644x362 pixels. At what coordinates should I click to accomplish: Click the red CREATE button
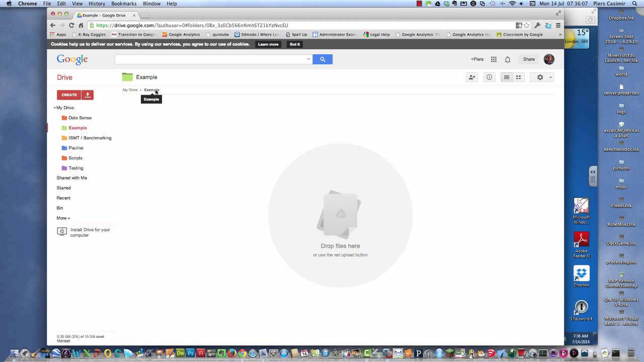click(x=69, y=95)
